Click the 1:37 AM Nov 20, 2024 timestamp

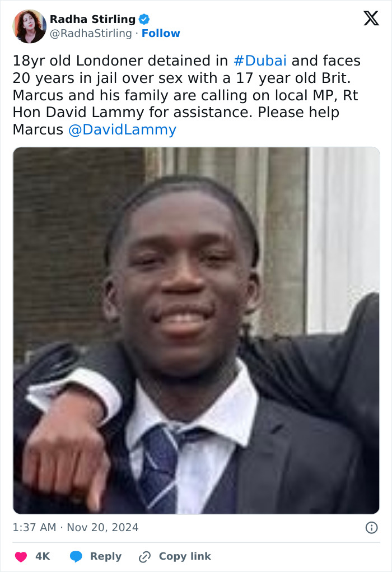(x=76, y=528)
